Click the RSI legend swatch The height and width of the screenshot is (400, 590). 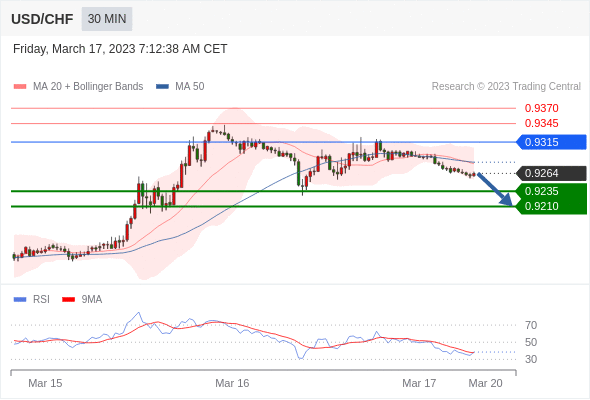click(20, 300)
